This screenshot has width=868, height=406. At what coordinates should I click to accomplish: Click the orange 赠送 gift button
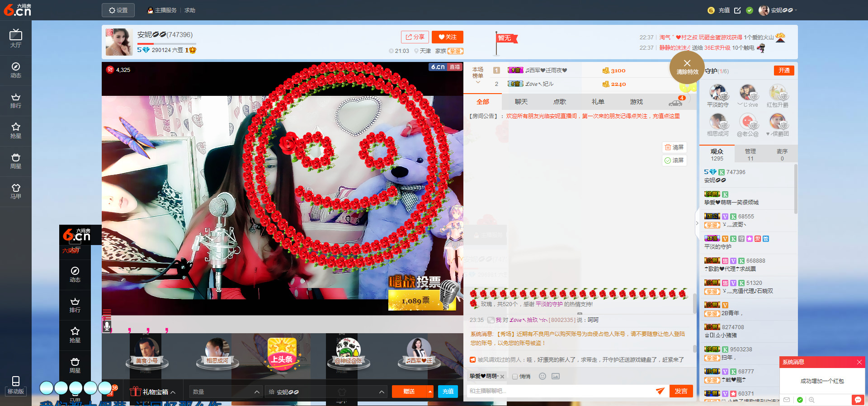(409, 392)
